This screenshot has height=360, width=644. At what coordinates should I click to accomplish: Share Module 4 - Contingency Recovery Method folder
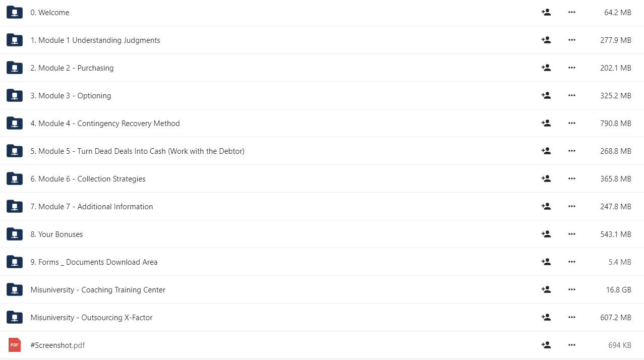click(546, 123)
